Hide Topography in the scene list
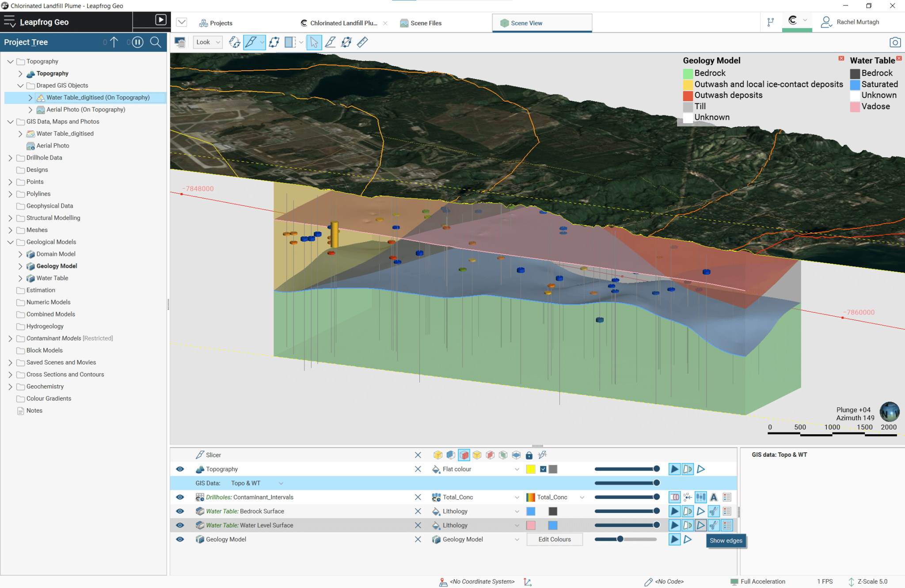 tap(180, 469)
